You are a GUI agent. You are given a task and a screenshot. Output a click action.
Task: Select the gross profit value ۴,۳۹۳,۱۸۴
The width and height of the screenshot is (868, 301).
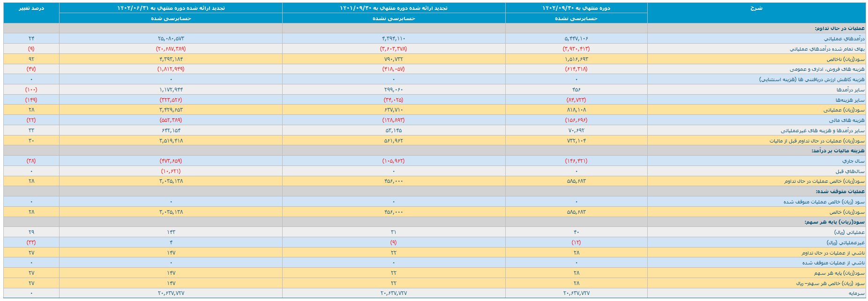[x=171, y=59]
